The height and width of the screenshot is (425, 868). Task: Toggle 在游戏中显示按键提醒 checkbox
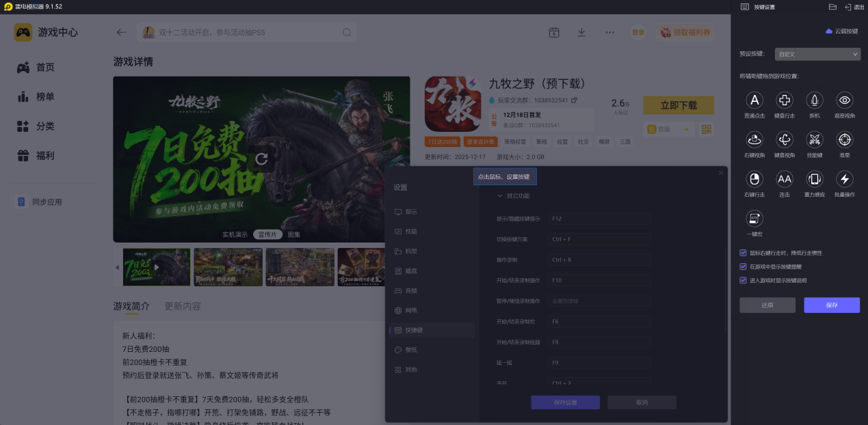pos(744,266)
